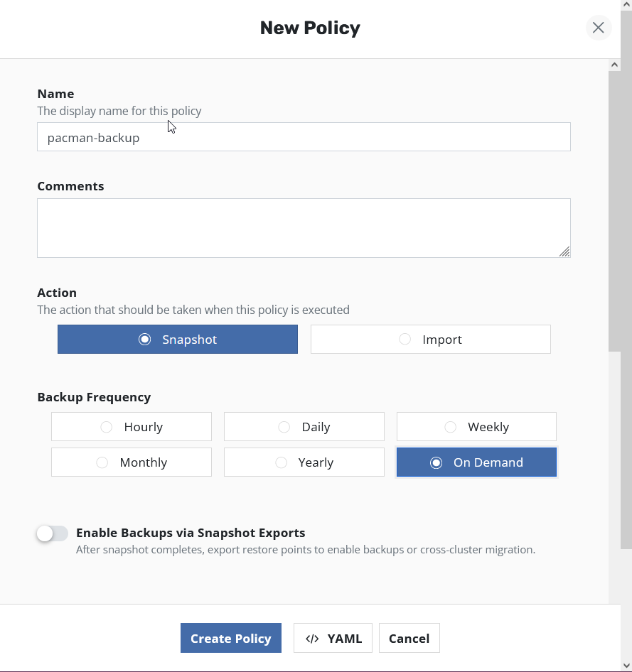Select the Import action option
Screen dimensions: 632x672
click(x=430, y=340)
